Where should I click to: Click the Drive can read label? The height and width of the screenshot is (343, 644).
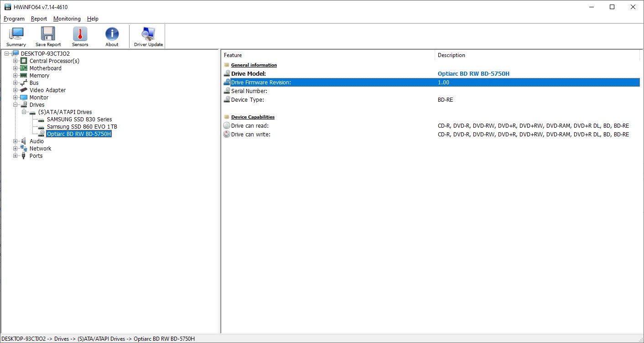[250, 125]
